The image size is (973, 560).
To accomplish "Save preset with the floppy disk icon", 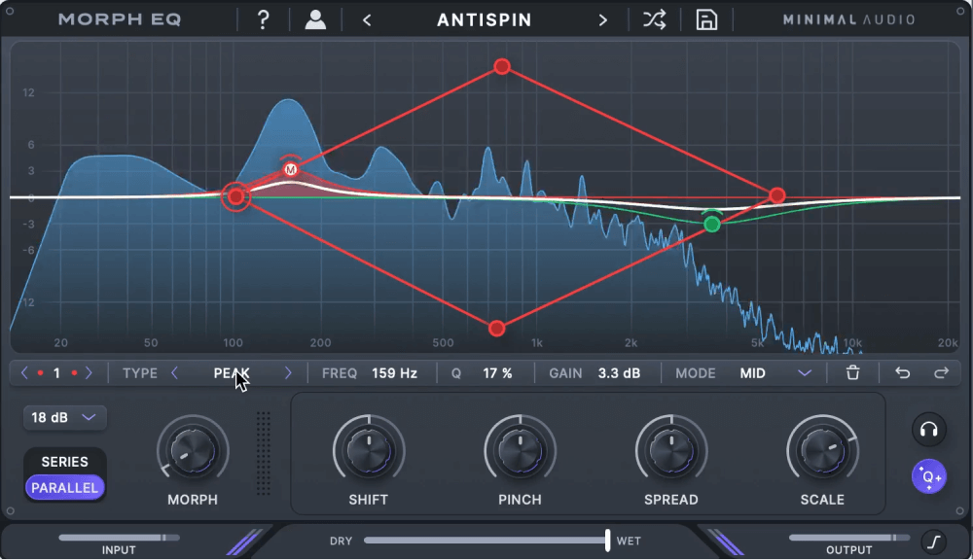I will click(706, 19).
